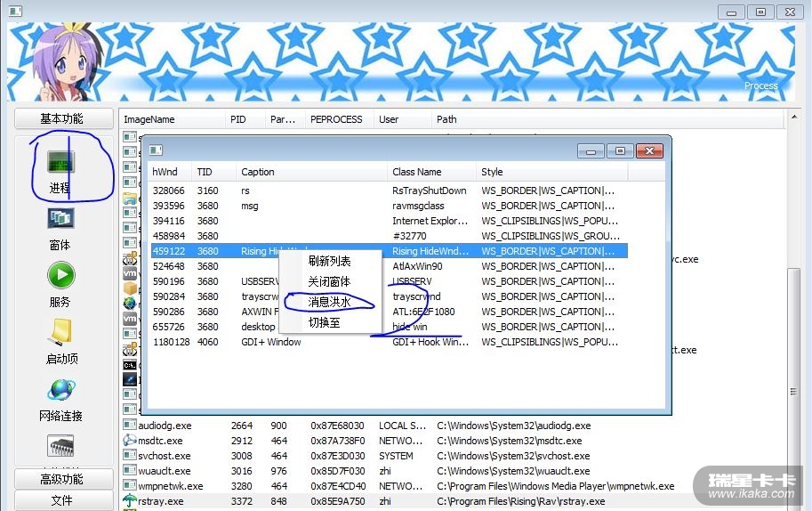
Task: Select 刷新列表 in the context menu
Action: point(329,261)
